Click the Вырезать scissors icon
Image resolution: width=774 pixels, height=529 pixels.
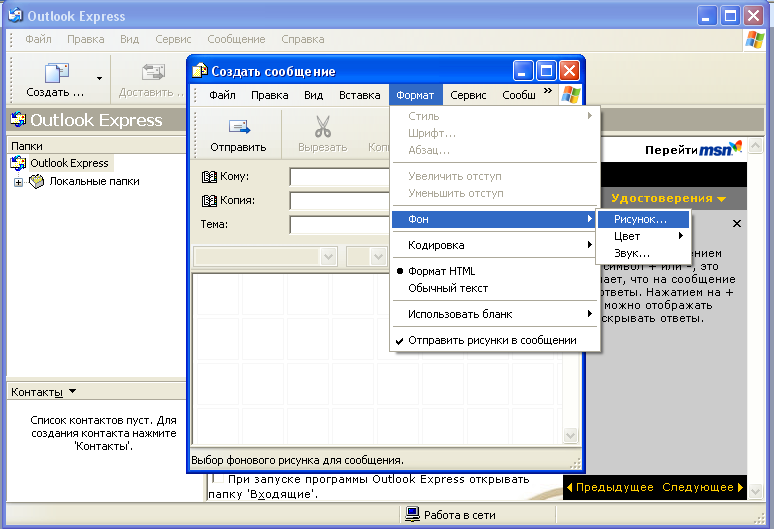tap(323, 126)
